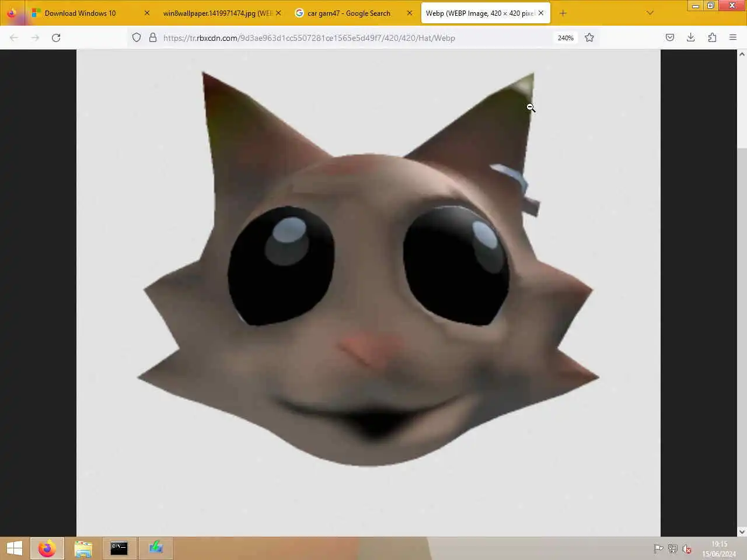Click the scrollbar up arrow
The height and width of the screenshot is (560, 747).
point(742,54)
